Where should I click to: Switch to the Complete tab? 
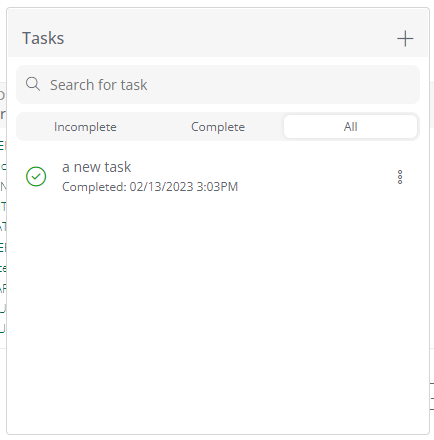[218, 127]
